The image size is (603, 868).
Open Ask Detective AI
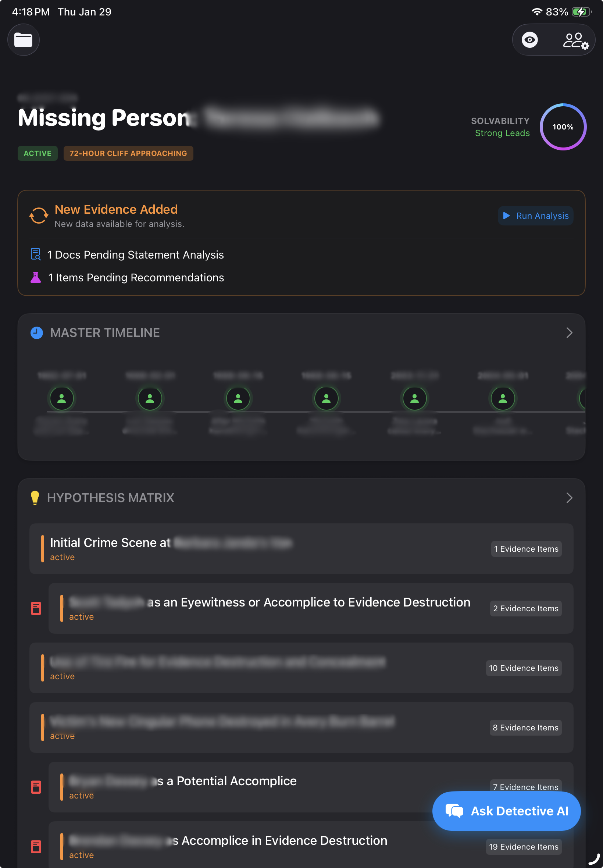point(506,811)
